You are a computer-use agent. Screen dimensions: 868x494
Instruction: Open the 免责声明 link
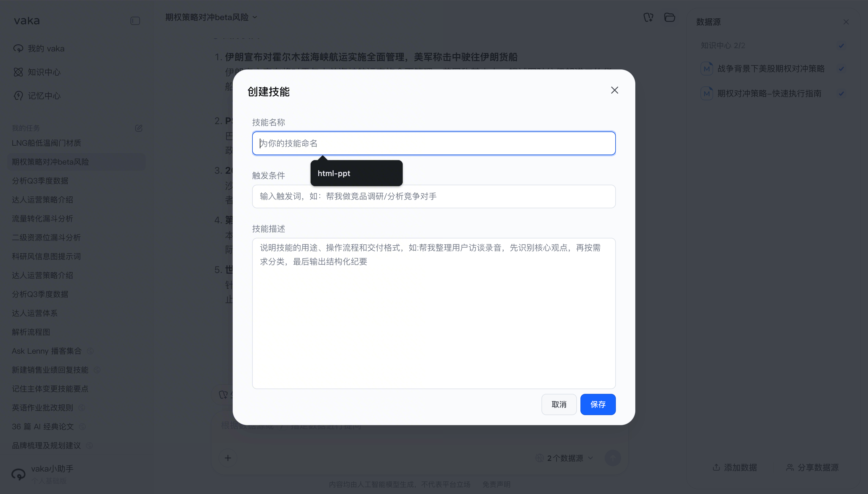496,485
